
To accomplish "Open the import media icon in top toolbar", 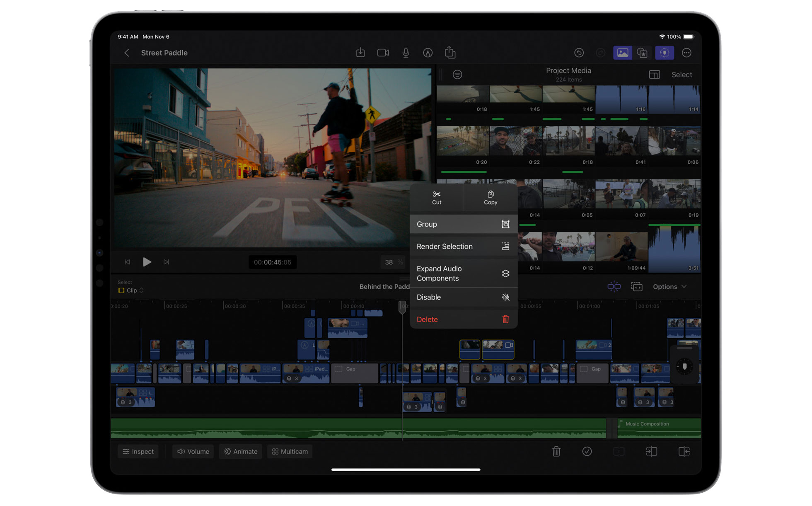I will (x=360, y=53).
